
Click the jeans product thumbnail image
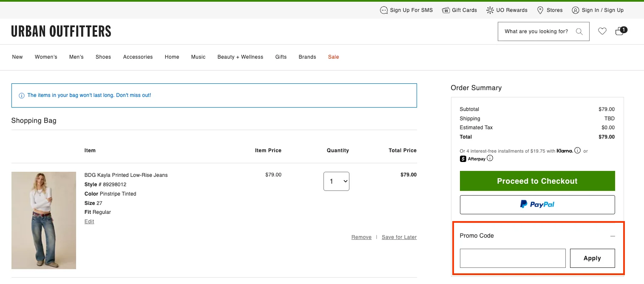[44, 220]
